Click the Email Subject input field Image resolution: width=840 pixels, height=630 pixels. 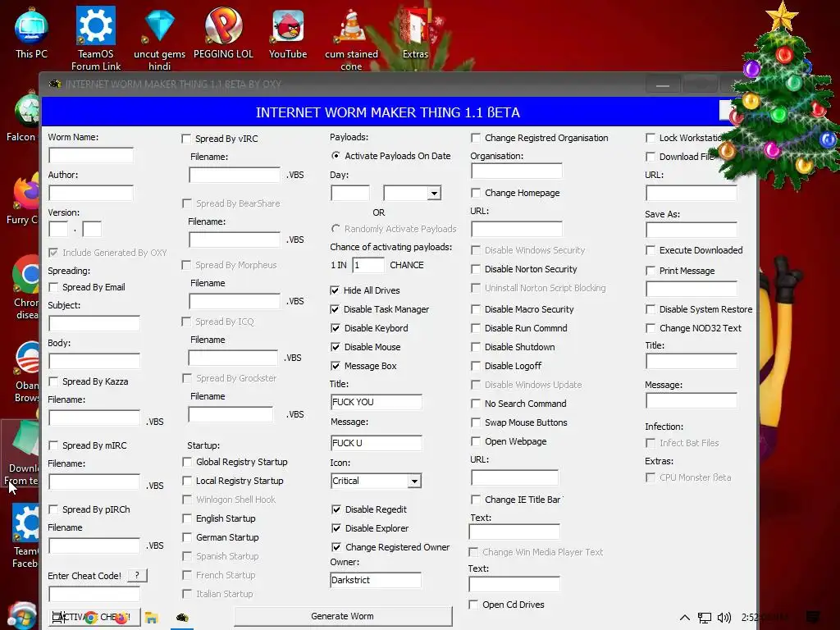(x=94, y=323)
